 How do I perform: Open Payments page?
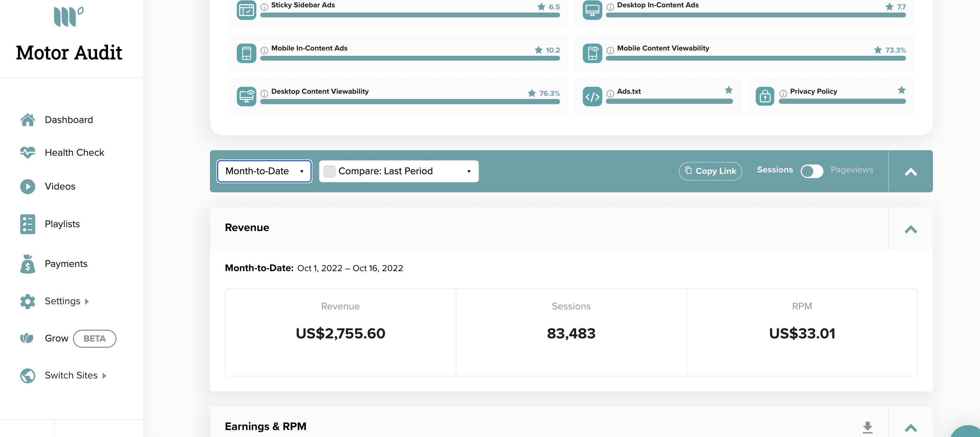pos(66,264)
